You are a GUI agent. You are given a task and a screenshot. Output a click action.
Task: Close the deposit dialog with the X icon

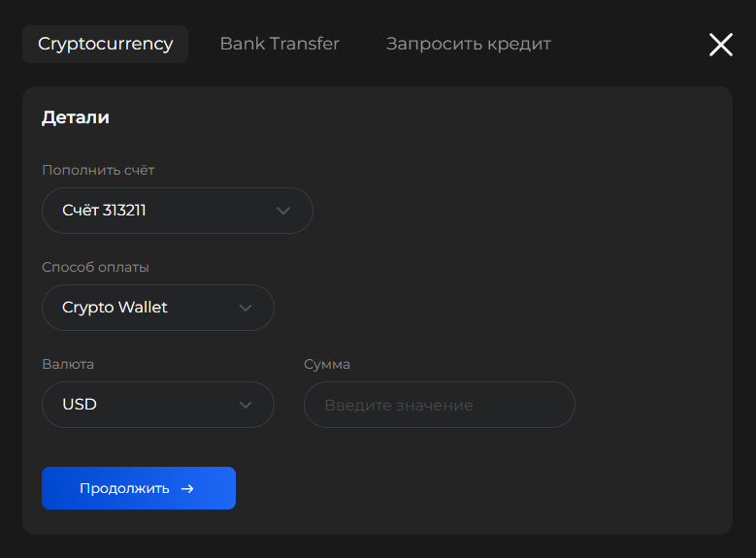click(x=721, y=45)
